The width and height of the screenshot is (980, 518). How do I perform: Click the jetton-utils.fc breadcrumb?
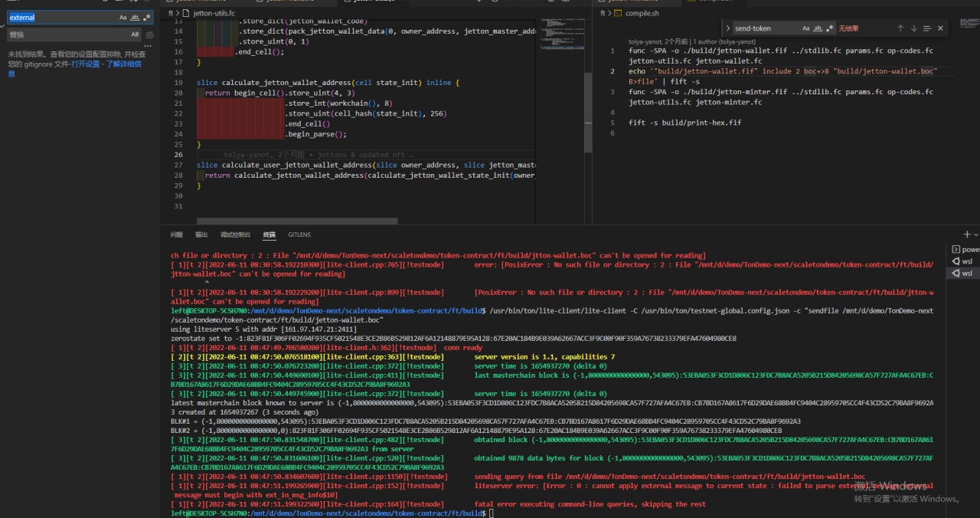pos(214,13)
